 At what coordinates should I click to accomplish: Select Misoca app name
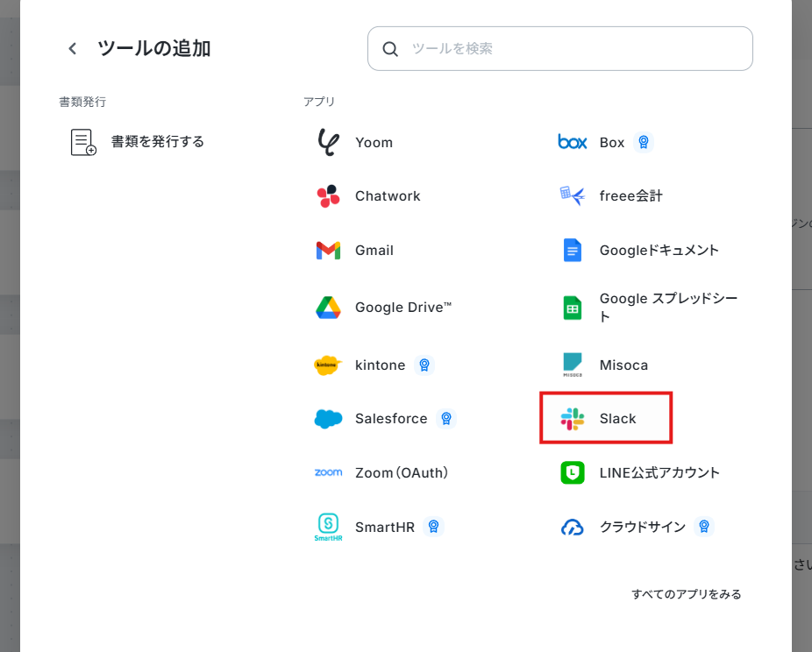tap(623, 365)
